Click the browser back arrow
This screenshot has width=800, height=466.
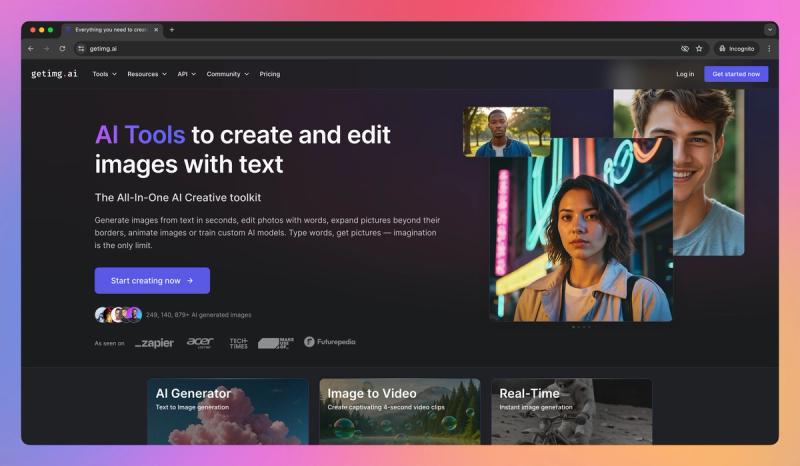coord(31,48)
